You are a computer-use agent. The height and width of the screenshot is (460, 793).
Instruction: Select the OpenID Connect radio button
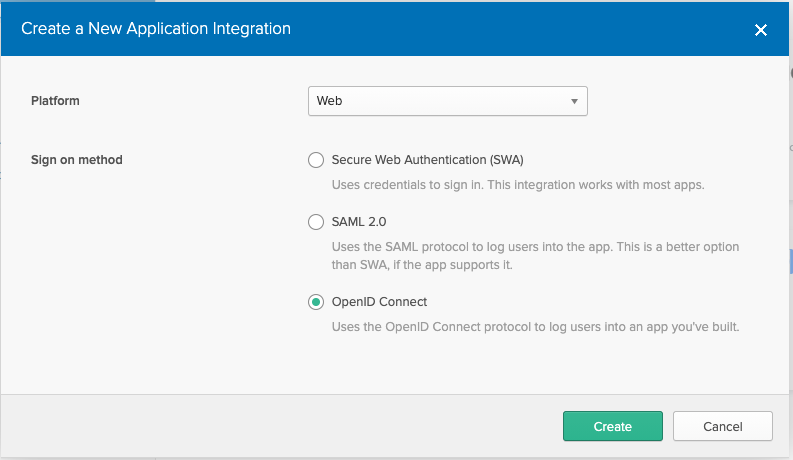click(316, 302)
